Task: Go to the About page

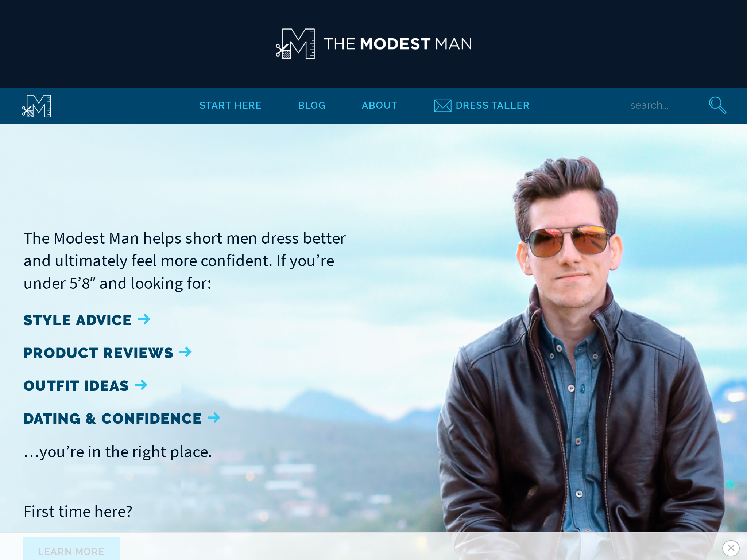Action: (x=379, y=105)
